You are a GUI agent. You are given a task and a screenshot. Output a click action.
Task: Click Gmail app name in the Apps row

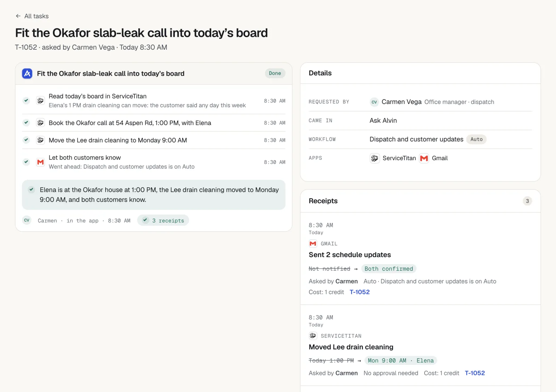pos(440,158)
